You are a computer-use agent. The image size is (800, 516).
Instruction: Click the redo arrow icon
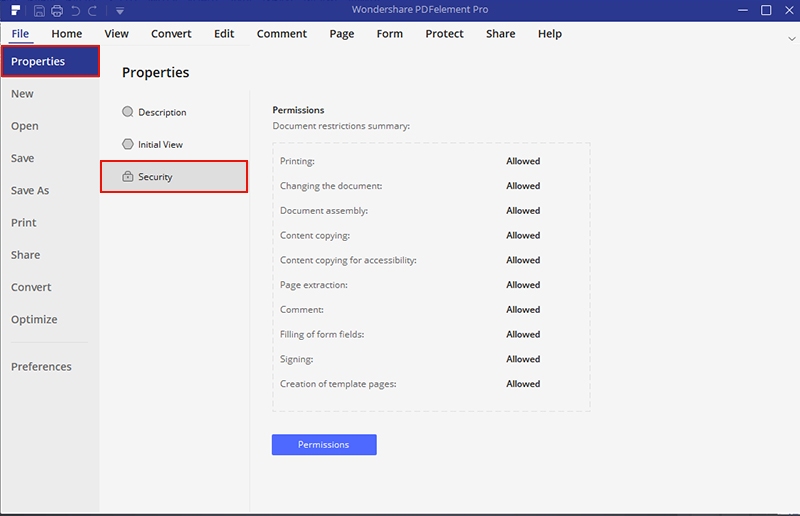92,11
